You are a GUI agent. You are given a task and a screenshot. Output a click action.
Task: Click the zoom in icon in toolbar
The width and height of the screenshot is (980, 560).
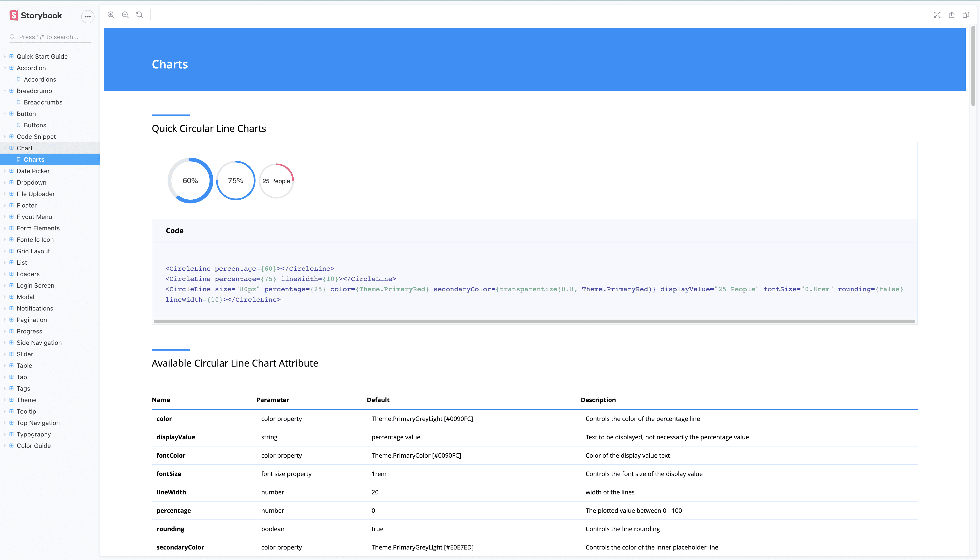pos(111,15)
